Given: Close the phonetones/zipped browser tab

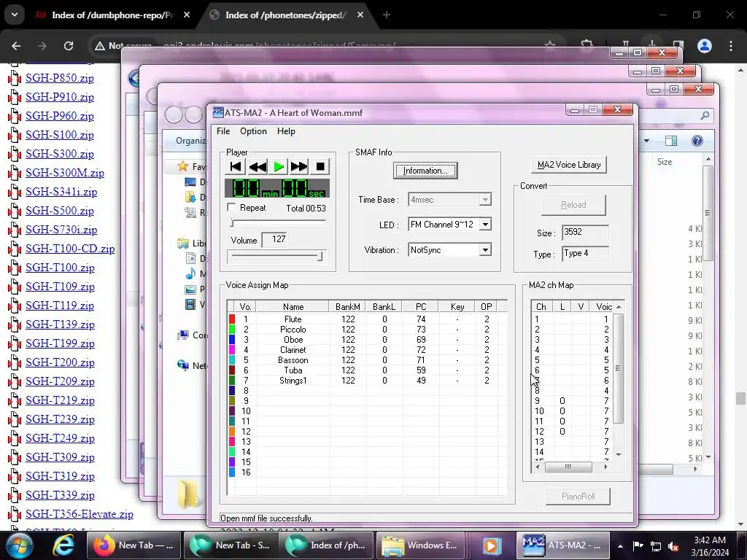Looking at the screenshot, I should click(x=360, y=15).
